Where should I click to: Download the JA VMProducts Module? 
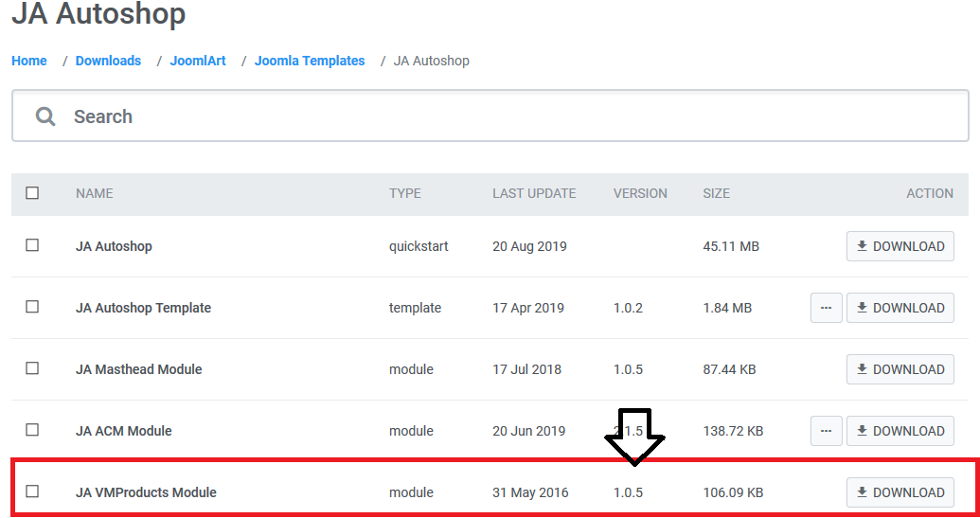(x=900, y=492)
